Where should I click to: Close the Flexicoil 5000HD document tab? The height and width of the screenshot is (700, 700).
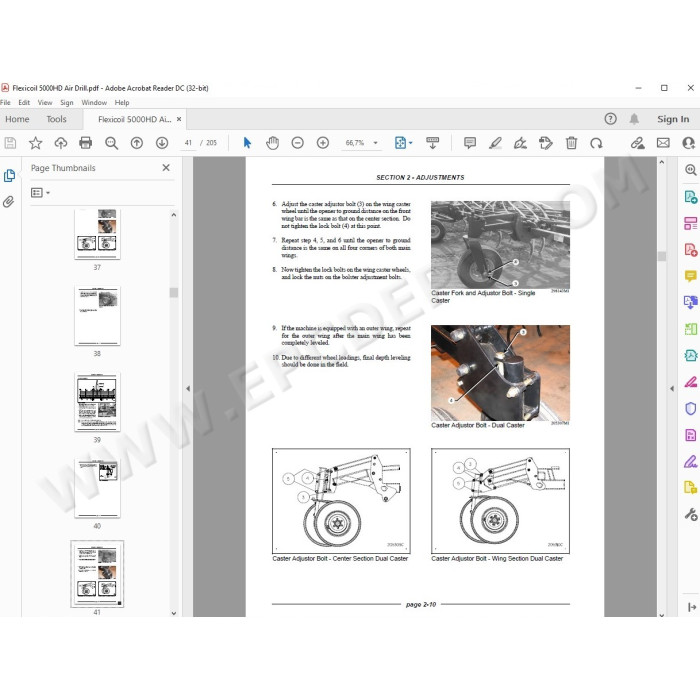click(179, 119)
